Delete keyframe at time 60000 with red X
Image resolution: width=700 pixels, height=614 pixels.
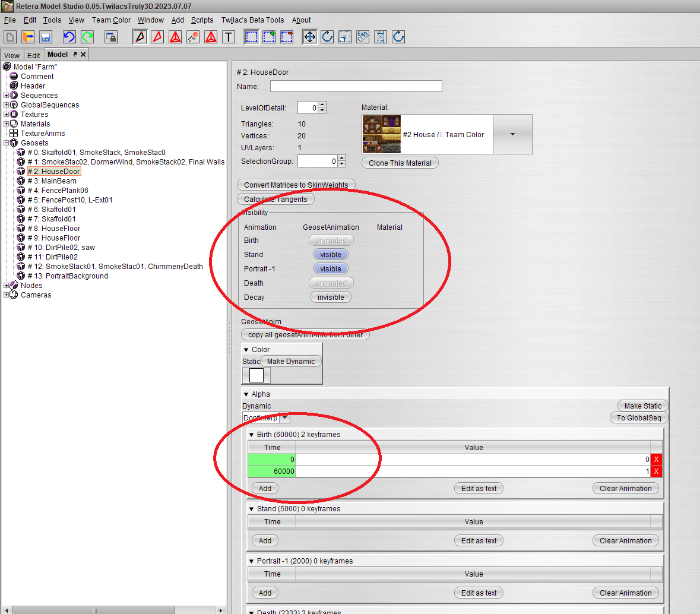[656, 471]
